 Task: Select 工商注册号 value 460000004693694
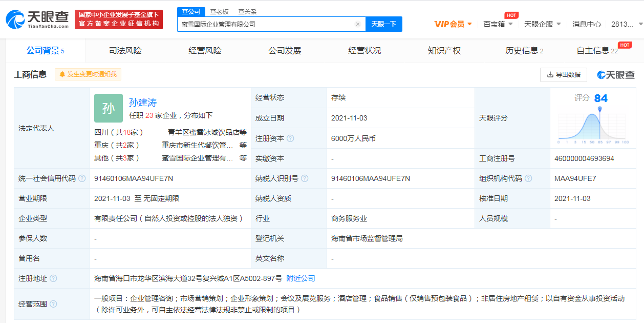click(584, 158)
